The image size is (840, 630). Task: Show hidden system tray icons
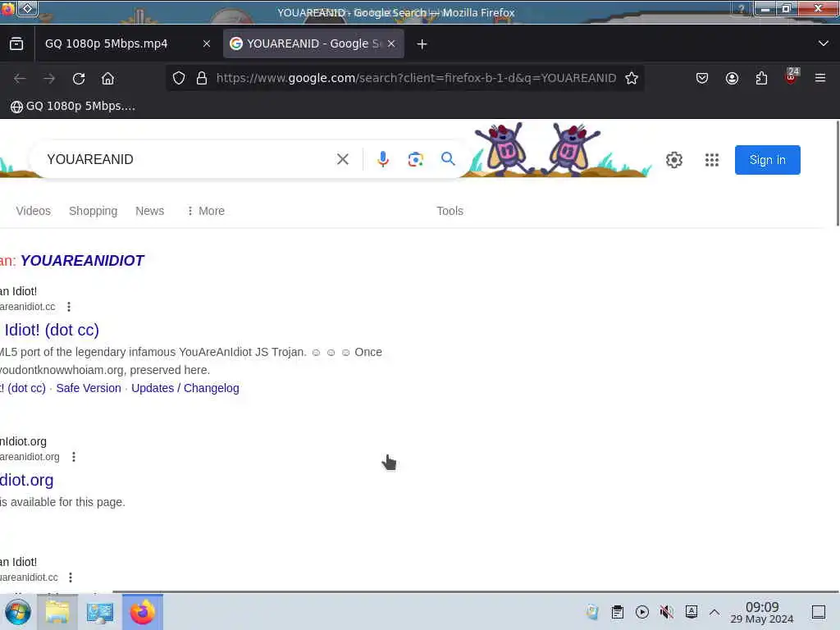click(714, 612)
